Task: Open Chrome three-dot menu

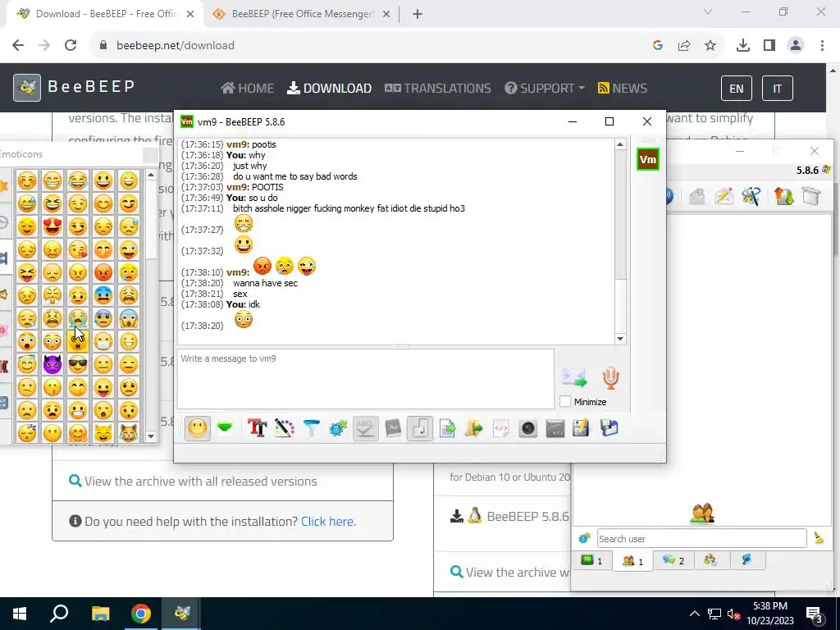Action: click(x=822, y=46)
